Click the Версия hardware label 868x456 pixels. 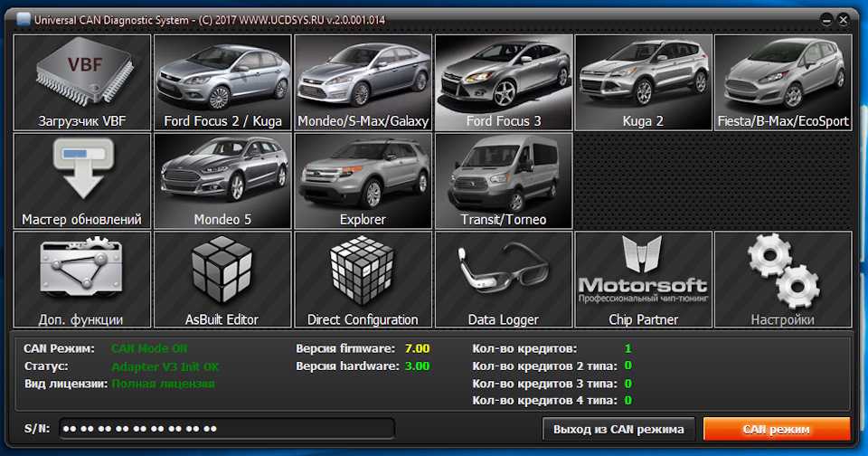(x=347, y=366)
